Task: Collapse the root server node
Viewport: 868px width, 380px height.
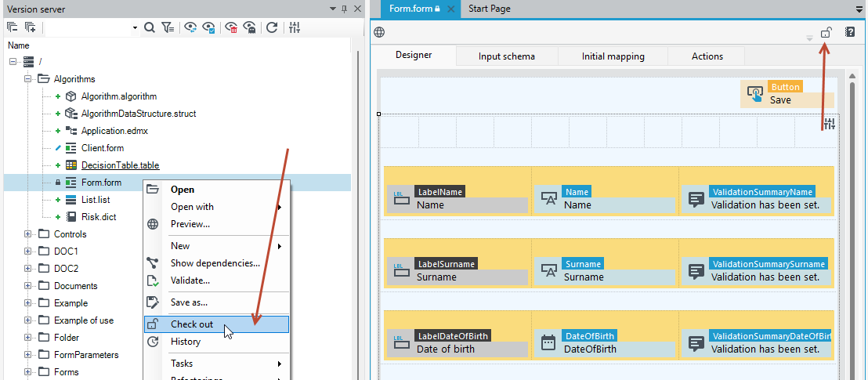Action: click(13, 62)
